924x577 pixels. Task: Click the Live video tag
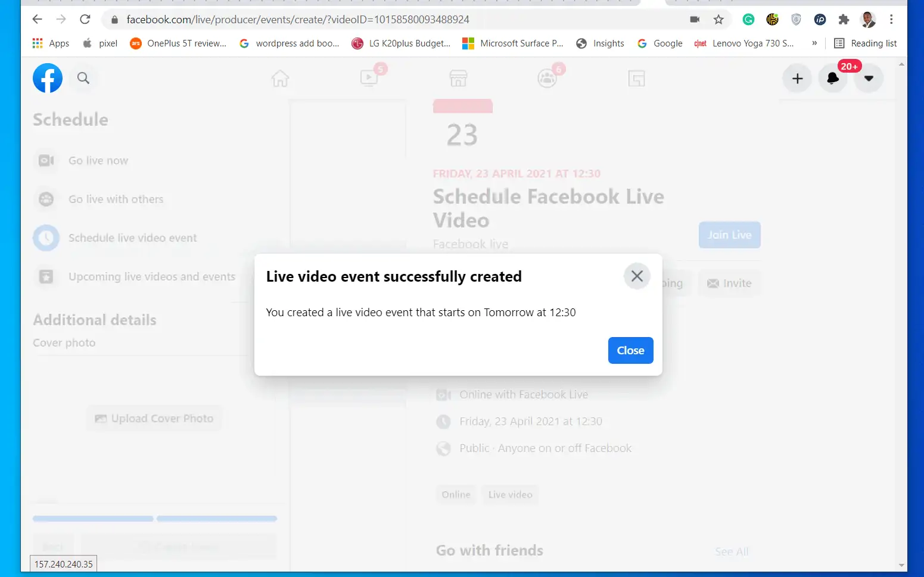coord(511,495)
